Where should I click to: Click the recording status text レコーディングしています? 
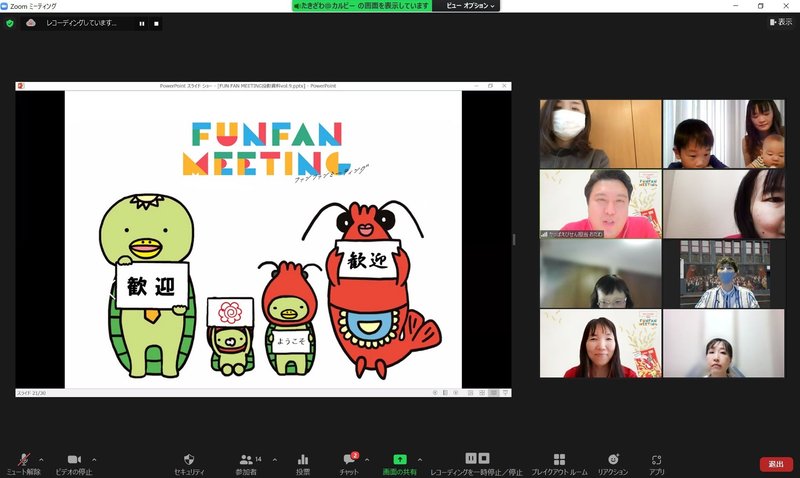[x=81, y=23]
